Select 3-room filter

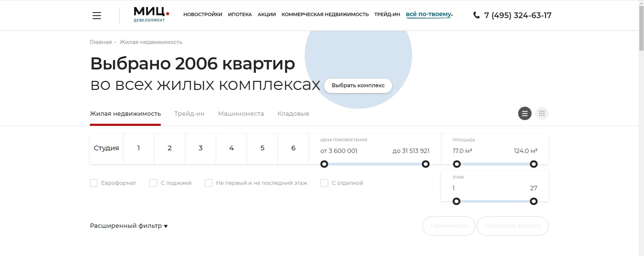200,148
